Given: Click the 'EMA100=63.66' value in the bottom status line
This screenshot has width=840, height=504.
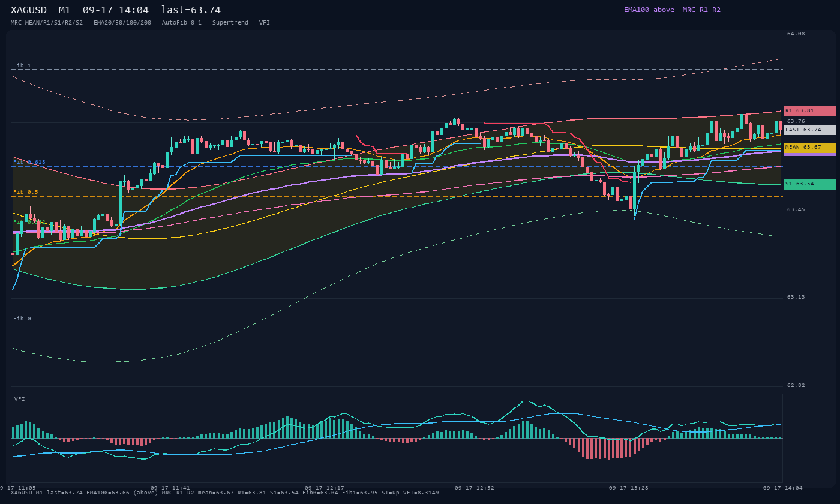Looking at the screenshot, I should click(x=108, y=493).
